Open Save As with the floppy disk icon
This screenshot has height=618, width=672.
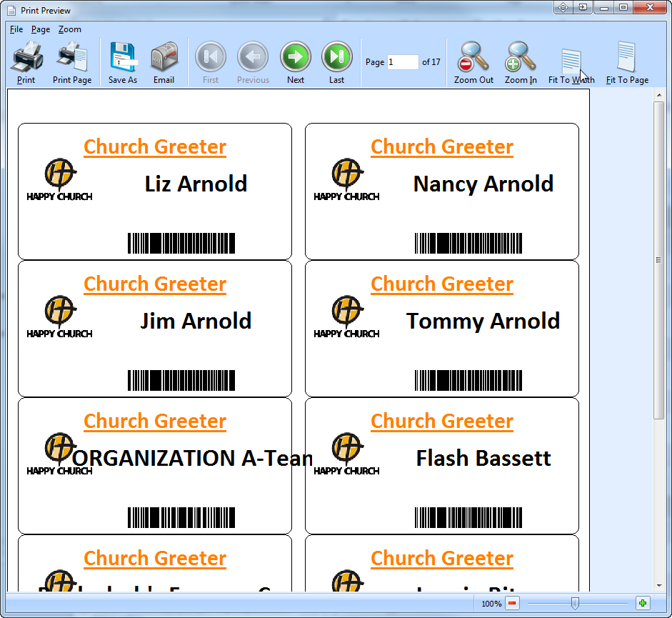(123, 56)
